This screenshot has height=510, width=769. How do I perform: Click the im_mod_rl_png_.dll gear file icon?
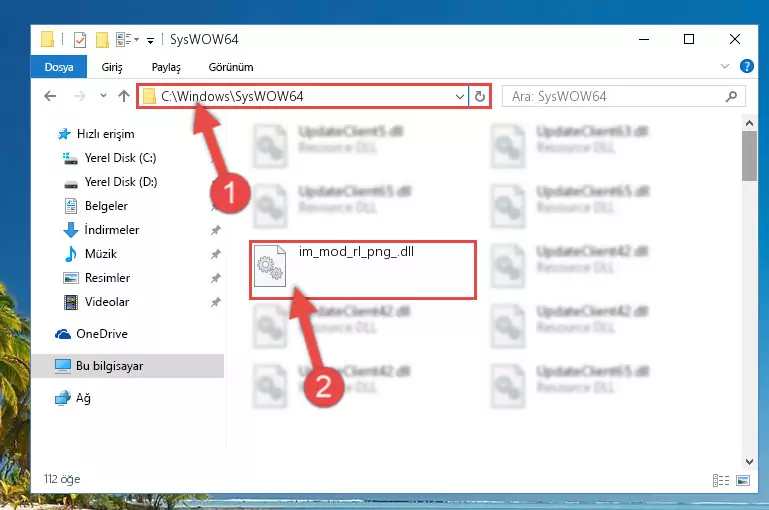(x=270, y=266)
